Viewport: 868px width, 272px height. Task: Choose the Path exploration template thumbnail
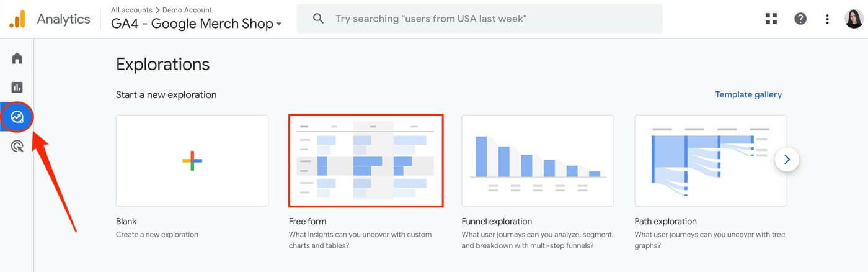click(711, 160)
